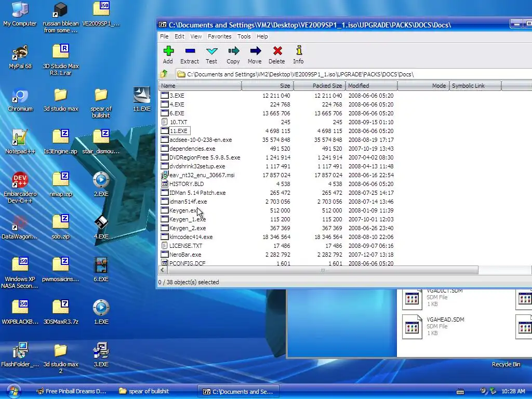This screenshot has height=399, width=532.
Task: Select Recycle Bin desktop label
Action: tap(506, 364)
